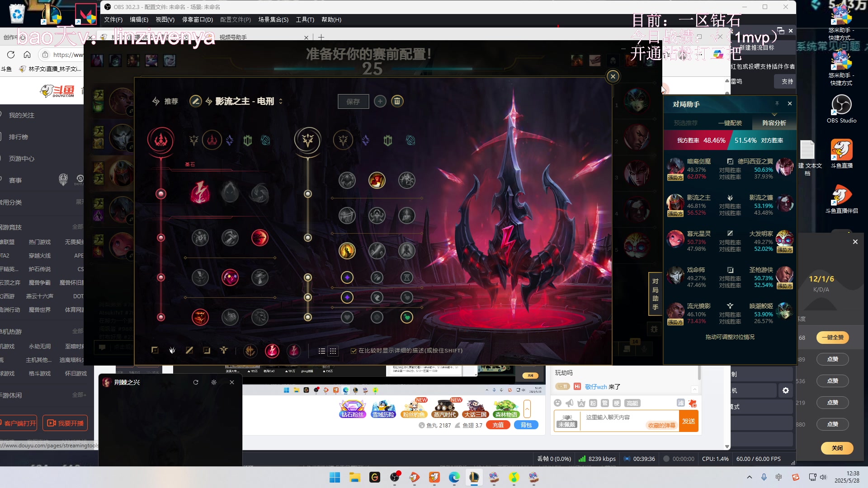Viewport: 868px width, 488px height.
Task: Pin the 对局助手 panel
Action: pyautogui.click(x=777, y=103)
